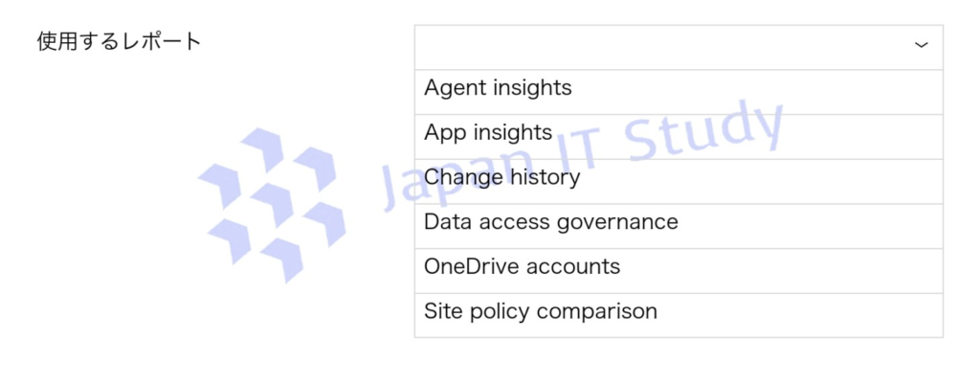Choose Data access governance report

pyautogui.click(x=550, y=222)
